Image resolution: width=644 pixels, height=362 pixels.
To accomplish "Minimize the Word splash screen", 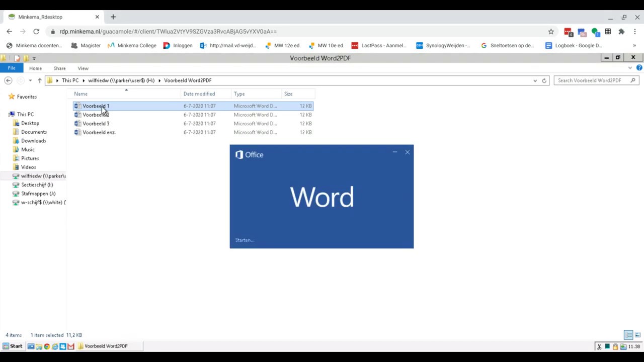I will point(395,152).
